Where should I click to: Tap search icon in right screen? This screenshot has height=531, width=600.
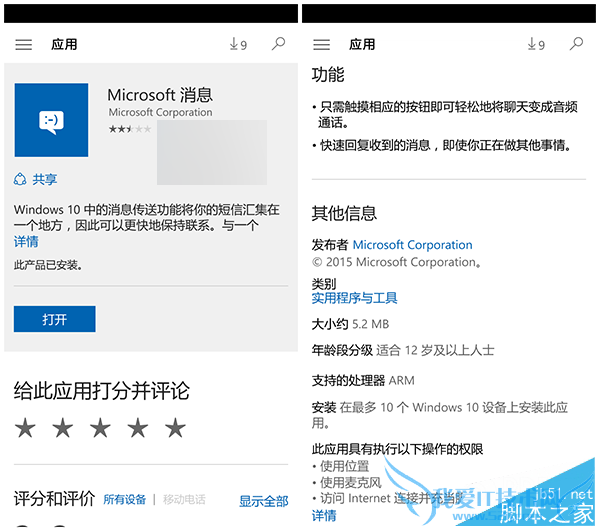pos(576,44)
